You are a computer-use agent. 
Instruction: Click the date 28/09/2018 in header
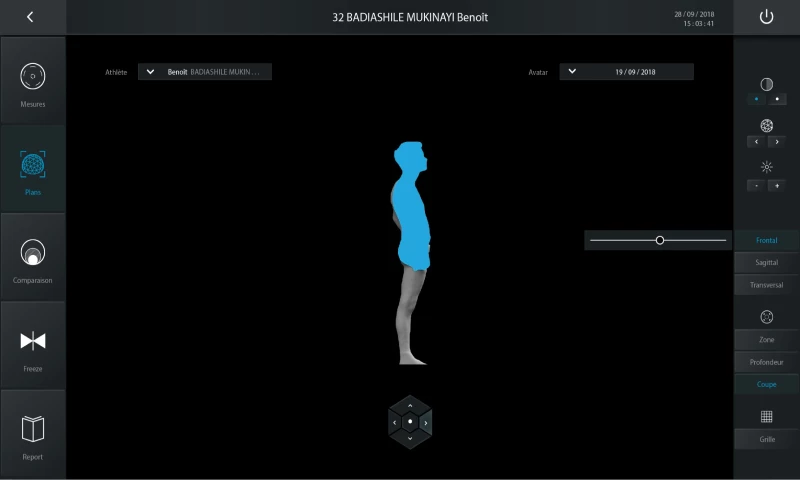point(694,14)
